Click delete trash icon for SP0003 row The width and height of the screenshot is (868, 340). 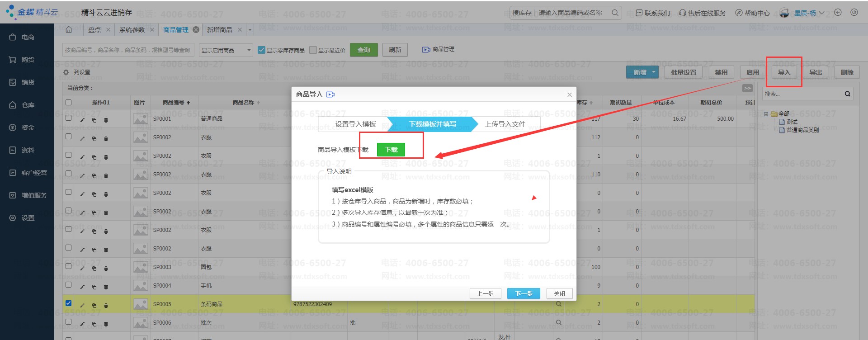point(106,269)
